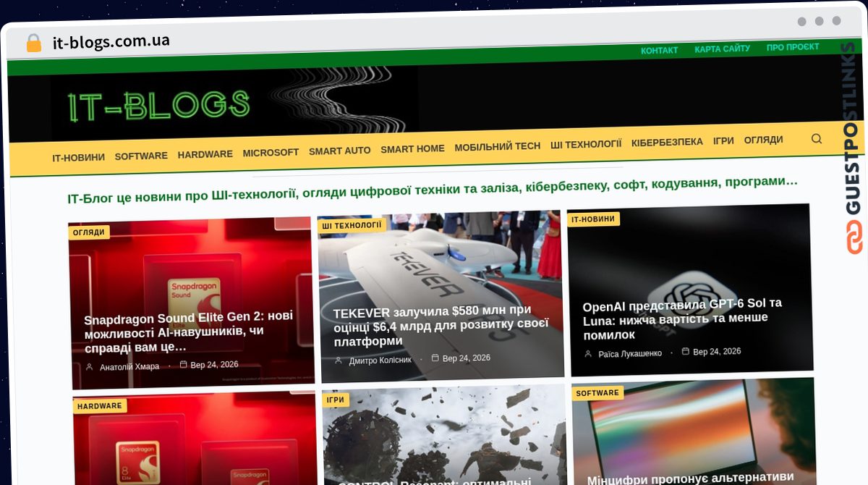Open the search magnifier icon
The height and width of the screenshot is (485, 868).
point(817,139)
